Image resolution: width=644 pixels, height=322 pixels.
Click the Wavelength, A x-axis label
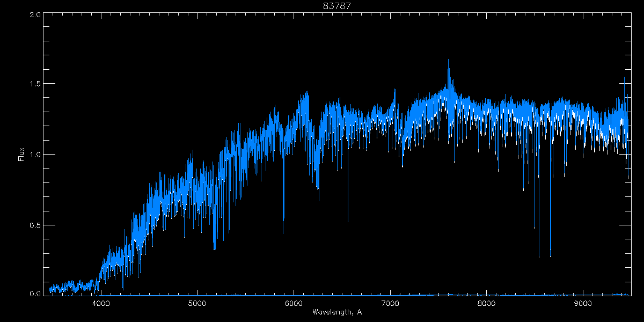pos(336,312)
